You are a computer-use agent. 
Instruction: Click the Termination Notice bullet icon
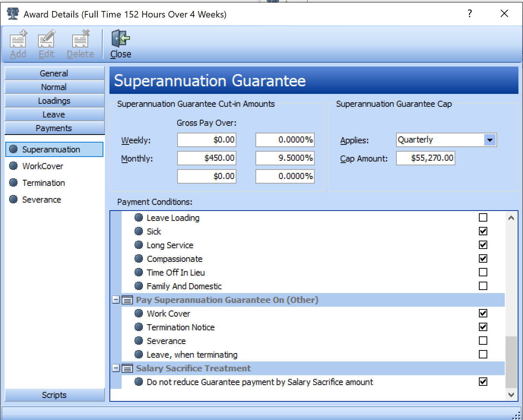coord(139,327)
